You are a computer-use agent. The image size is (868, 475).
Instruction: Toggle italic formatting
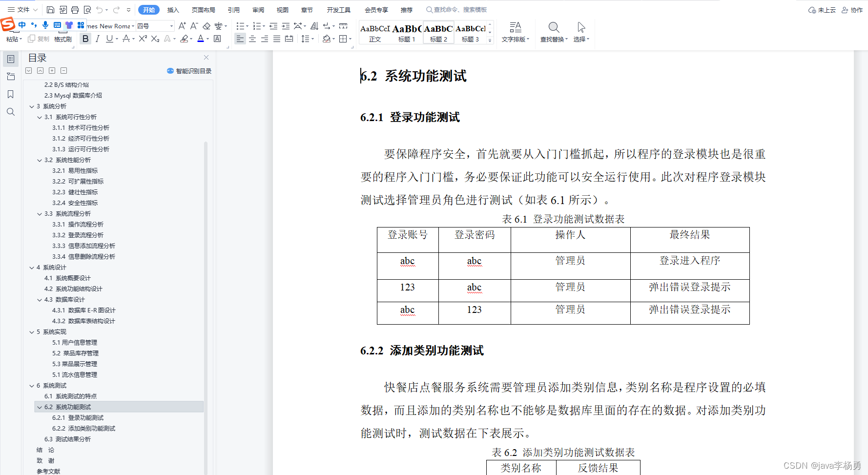tap(98, 39)
